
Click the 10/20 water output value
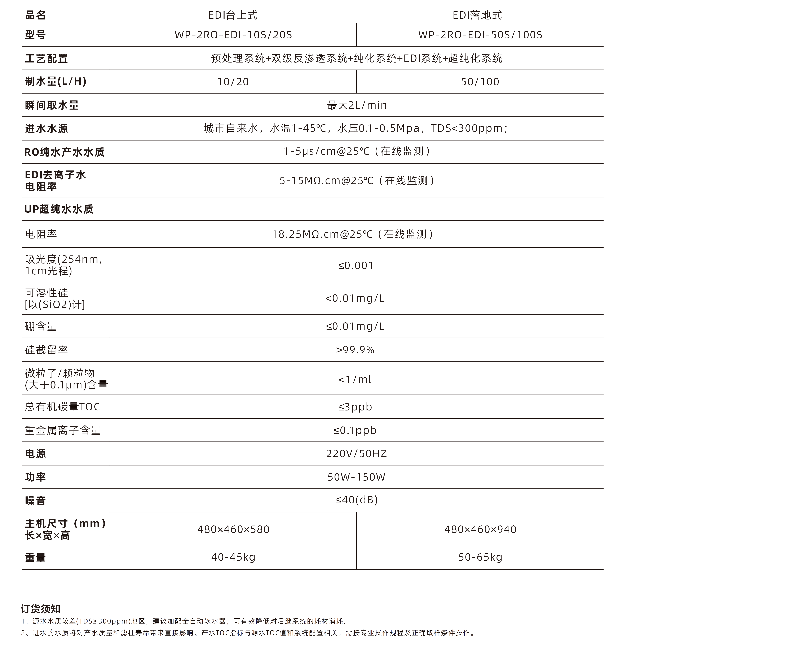click(233, 82)
